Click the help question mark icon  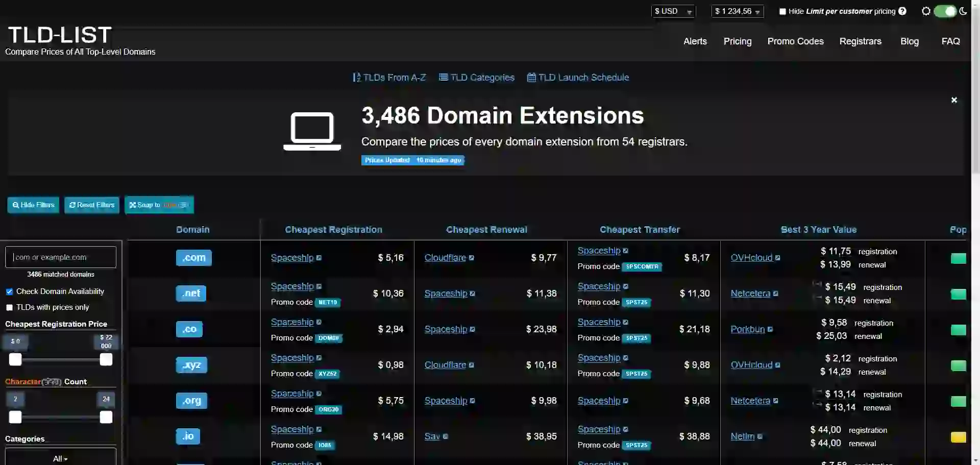[902, 11]
